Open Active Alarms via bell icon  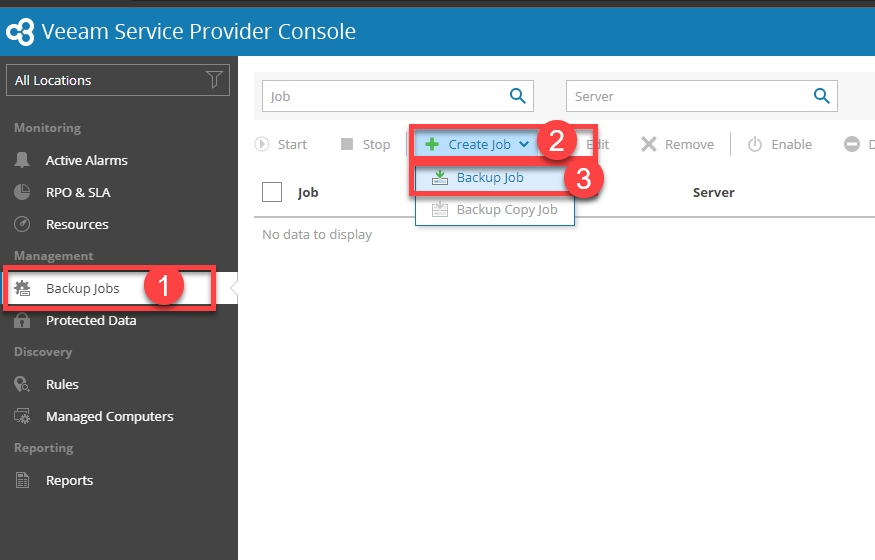coord(23,160)
